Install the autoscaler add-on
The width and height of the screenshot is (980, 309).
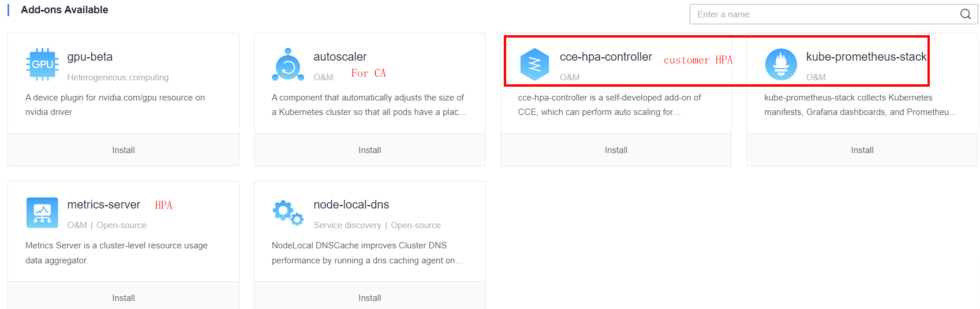tap(369, 150)
